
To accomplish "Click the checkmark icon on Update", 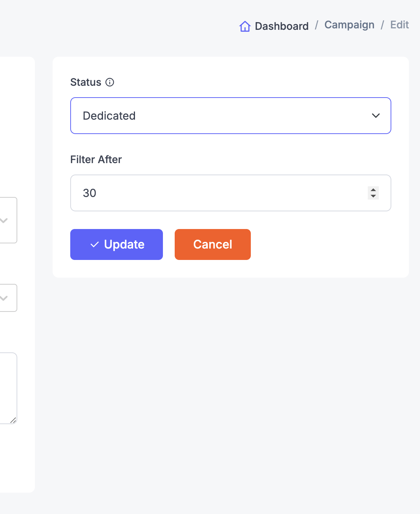I will 95,244.
